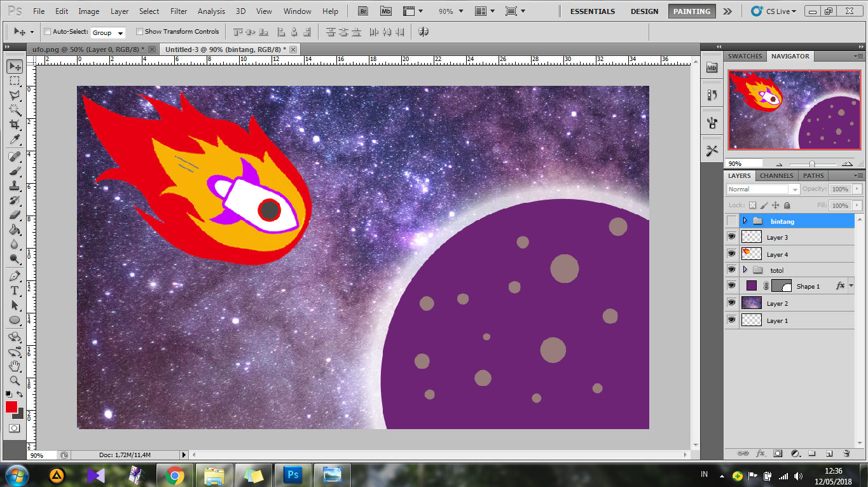Select the History Brush tool
Image resolution: width=868 pixels, height=487 pixels.
15,200
